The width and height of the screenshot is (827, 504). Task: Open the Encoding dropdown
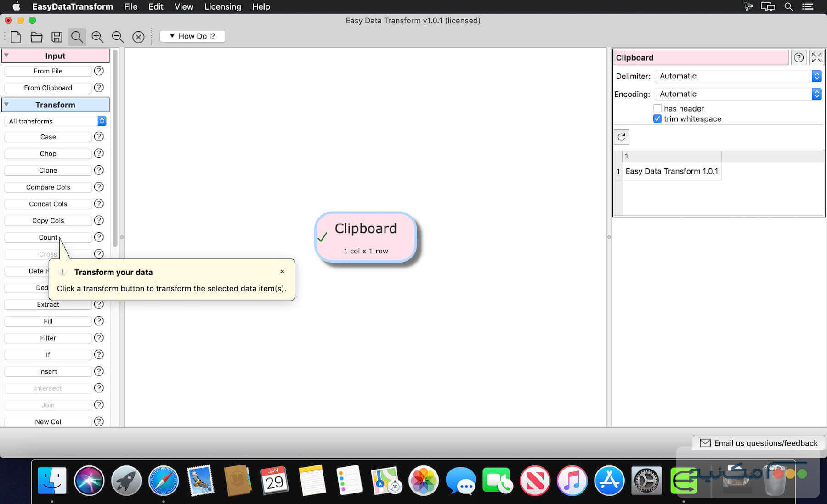[x=737, y=94]
